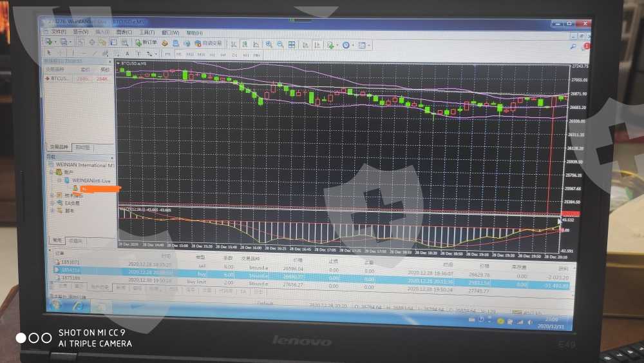The image size is (644, 363).
Task: Select the text label 'A' drawing tool
Action: [x=128, y=54]
